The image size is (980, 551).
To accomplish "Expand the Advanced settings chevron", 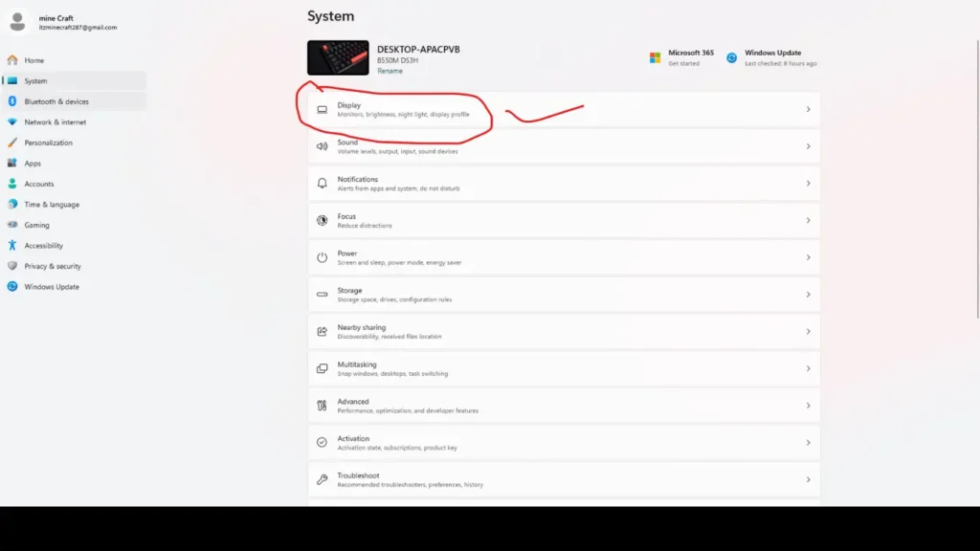I will tap(809, 405).
